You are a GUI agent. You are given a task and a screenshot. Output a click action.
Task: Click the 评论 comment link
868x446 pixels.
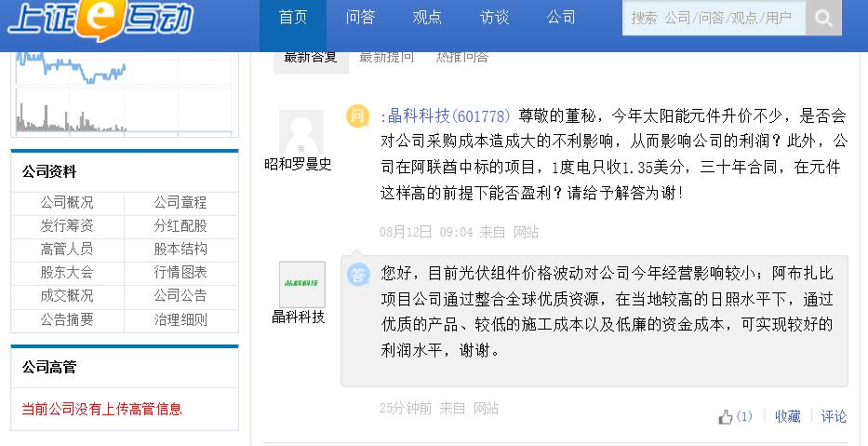[834, 417]
